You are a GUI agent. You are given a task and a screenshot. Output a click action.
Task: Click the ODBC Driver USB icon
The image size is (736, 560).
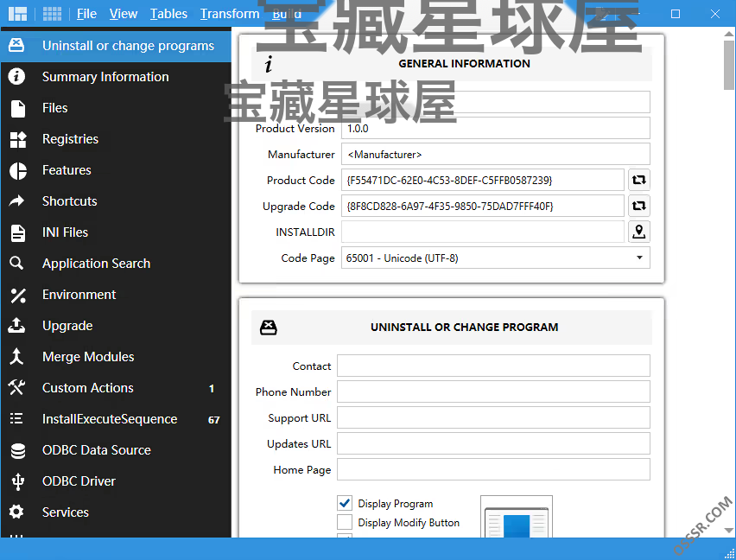18,481
